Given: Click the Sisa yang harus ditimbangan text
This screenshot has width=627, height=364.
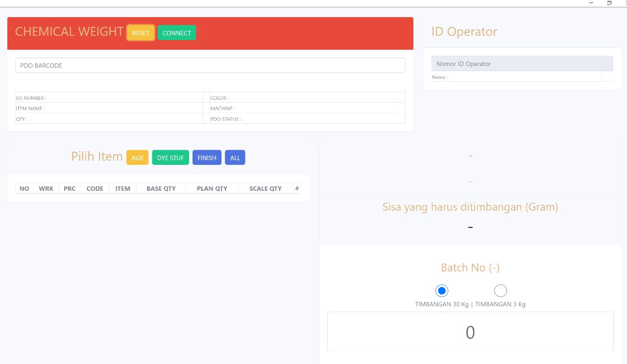Looking at the screenshot, I should pyautogui.click(x=470, y=207).
